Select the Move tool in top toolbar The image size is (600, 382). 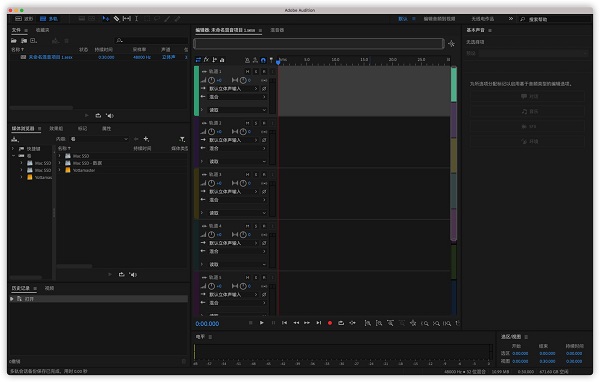tap(106, 19)
